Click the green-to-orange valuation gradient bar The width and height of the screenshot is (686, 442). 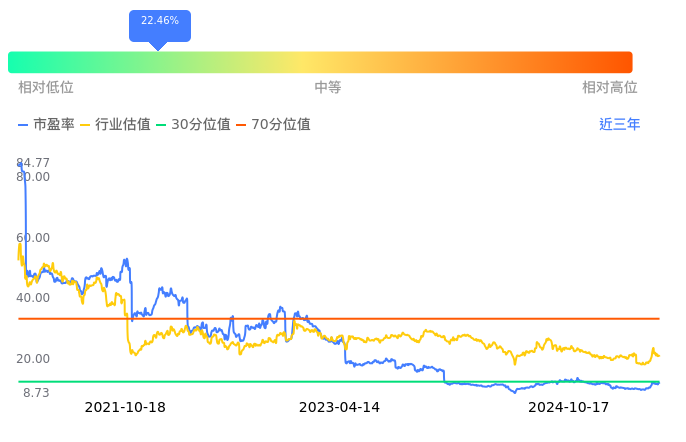pos(320,62)
